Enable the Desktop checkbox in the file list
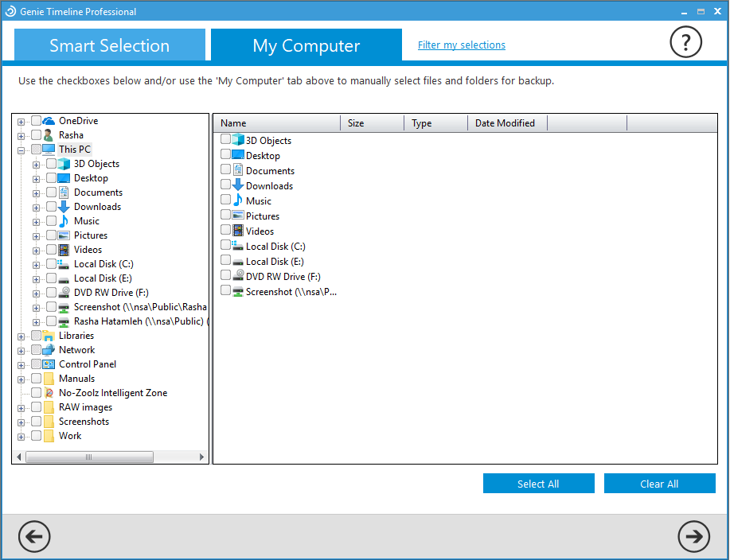The image size is (730, 560). (224, 156)
